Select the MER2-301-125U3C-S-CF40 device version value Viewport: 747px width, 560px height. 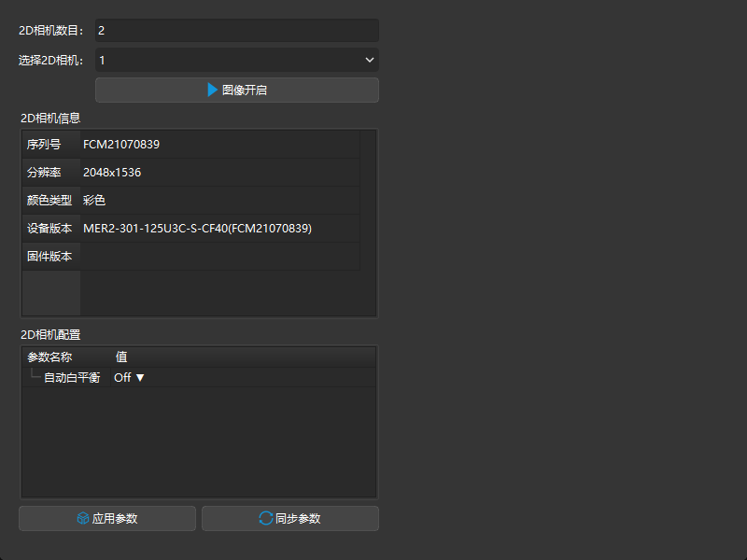click(x=219, y=229)
